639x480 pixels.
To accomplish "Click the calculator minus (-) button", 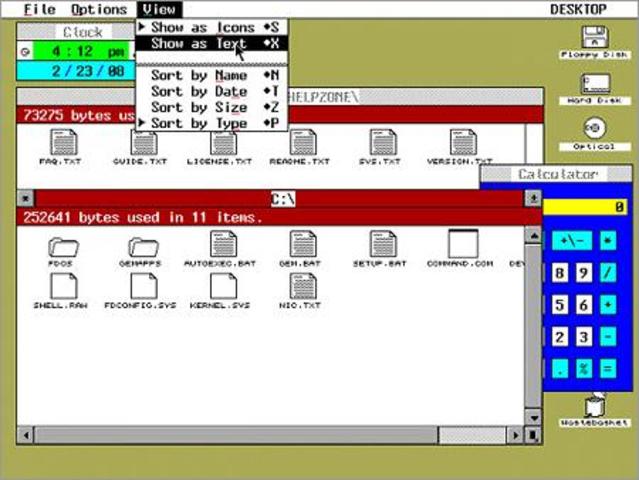I will pos(608,337).
